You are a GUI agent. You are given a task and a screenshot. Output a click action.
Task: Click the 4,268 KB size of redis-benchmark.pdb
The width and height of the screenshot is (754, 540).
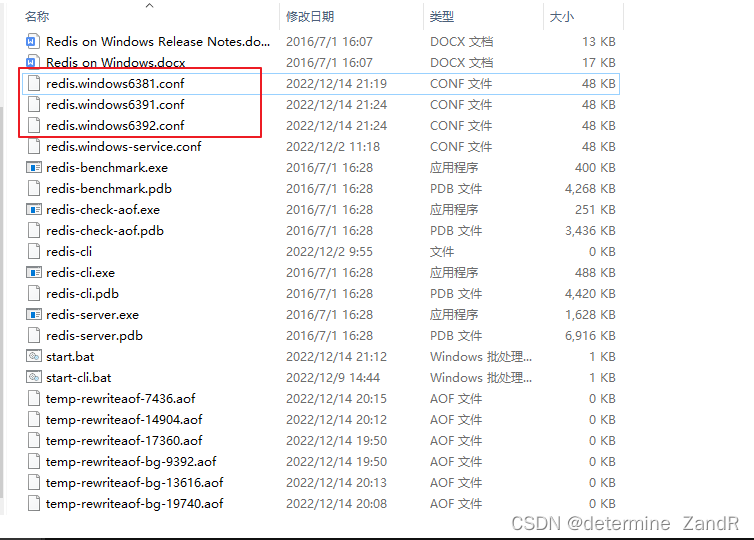pos(590,188)
